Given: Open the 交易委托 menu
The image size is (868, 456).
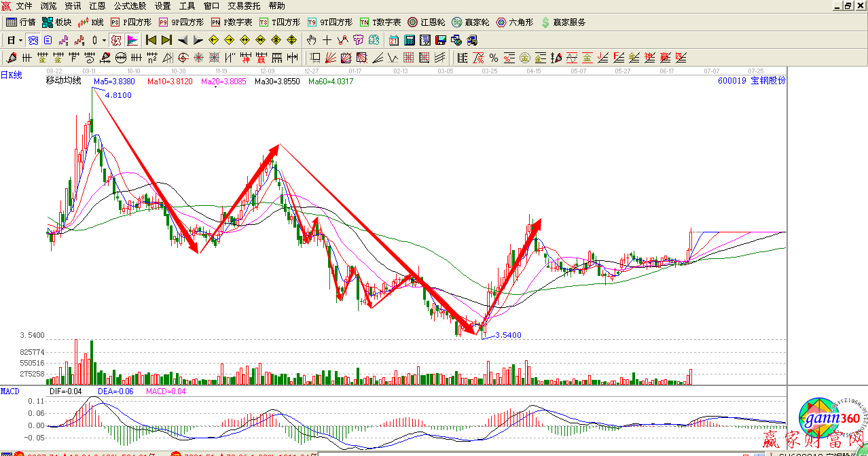Looking at the screenshot, I should (244, 5).
